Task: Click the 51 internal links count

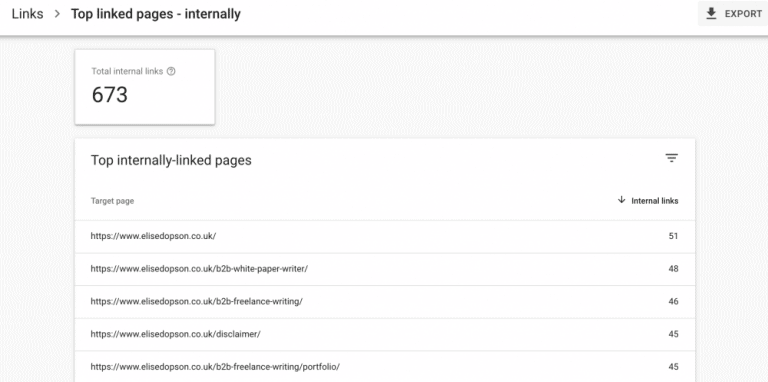Action: (x=673, y=236)
